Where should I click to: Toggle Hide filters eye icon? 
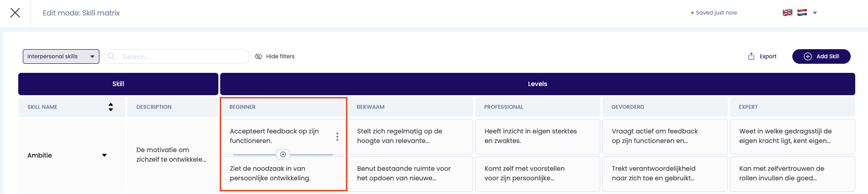(x=258, y=56)
